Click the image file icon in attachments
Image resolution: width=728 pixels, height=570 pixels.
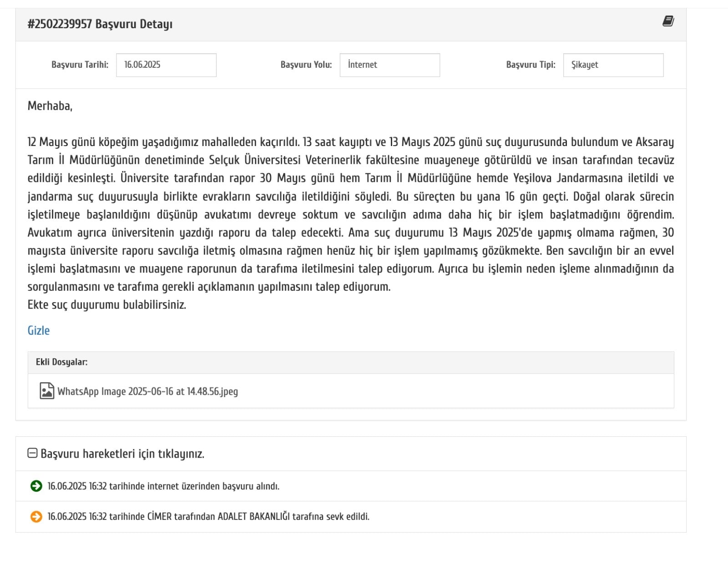tap(47, 391)
